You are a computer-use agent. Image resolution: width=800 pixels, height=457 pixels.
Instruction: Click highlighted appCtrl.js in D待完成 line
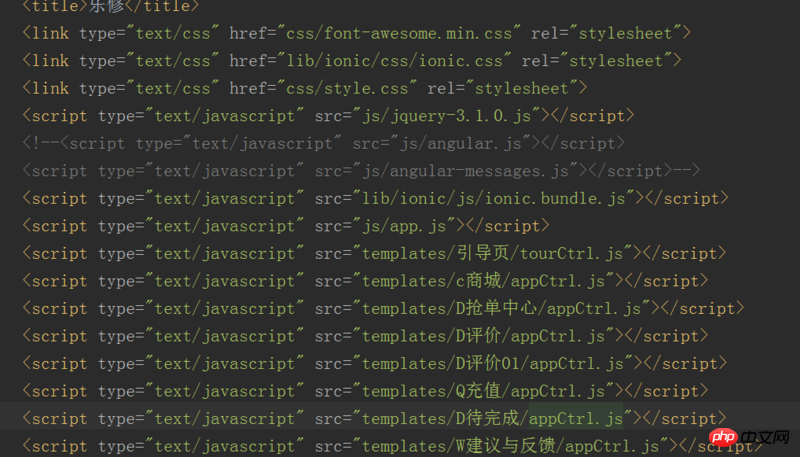point(576,419)
